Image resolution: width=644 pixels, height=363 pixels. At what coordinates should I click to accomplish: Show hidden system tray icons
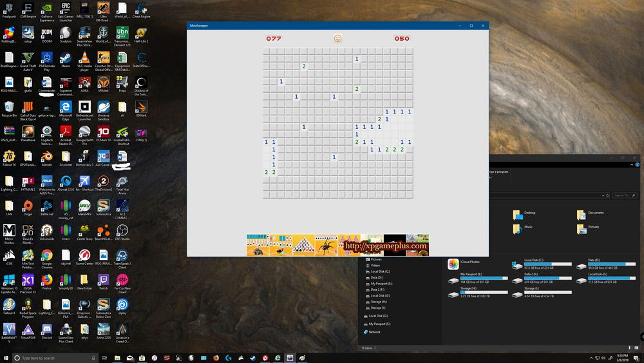592,358
